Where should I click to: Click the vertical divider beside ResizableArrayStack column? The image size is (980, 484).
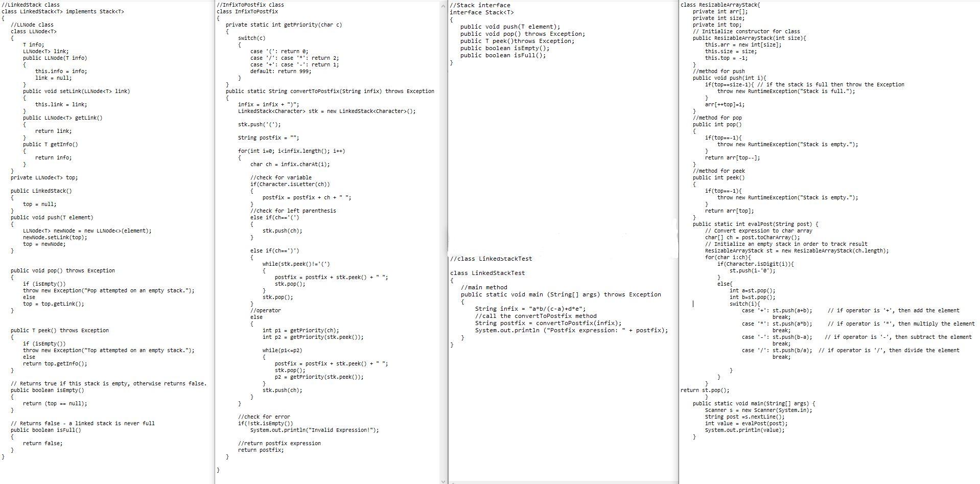(678, 204)
